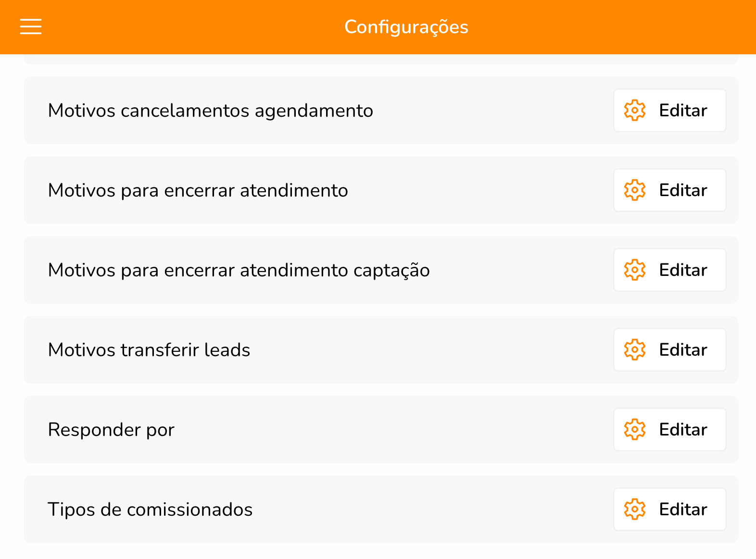The height and width of the screenshot is (559, 756).
Task: Open the Motivos para encerrar atendimento setting row
Action: coord(289,190)
